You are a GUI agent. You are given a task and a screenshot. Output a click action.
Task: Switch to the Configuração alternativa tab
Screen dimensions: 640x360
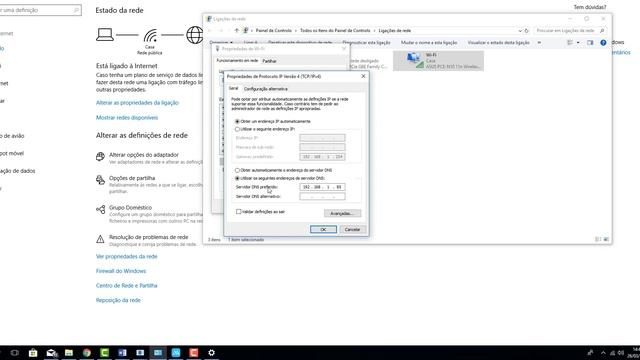[x=266, y=89]
